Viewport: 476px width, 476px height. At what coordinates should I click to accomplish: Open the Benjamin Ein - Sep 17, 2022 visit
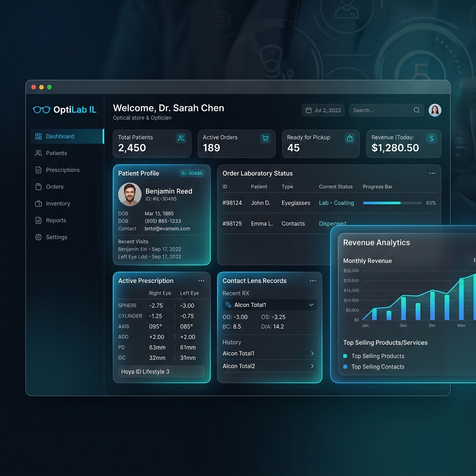pos(150,249)
